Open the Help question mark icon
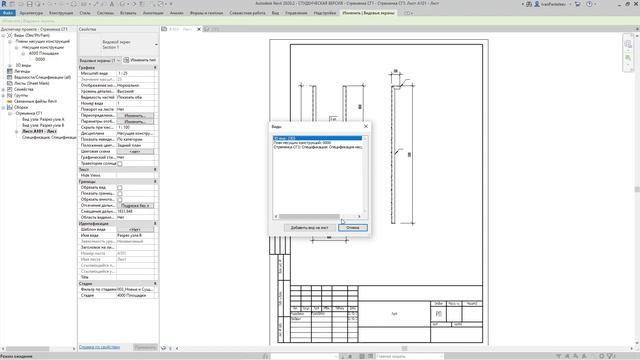Screen dimensions: 640x360 click(x=589, y=4)
